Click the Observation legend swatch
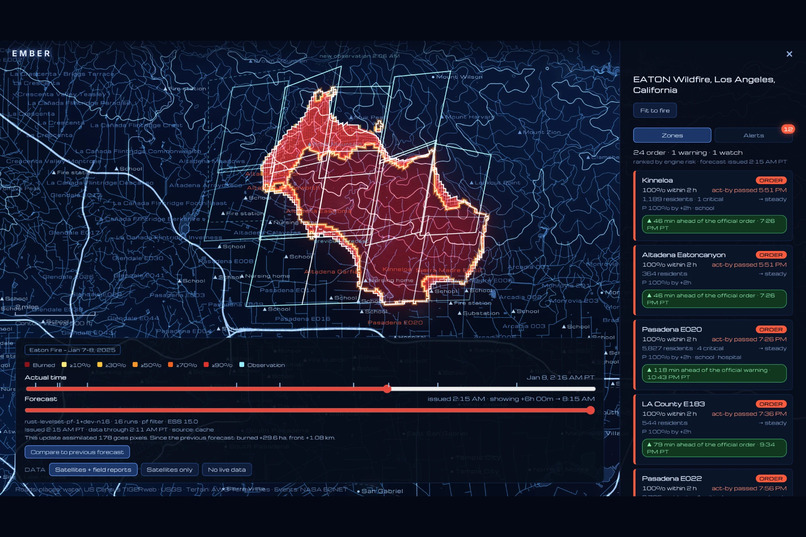806x537 pixels. pyautogui.click(x=242, y=365)
